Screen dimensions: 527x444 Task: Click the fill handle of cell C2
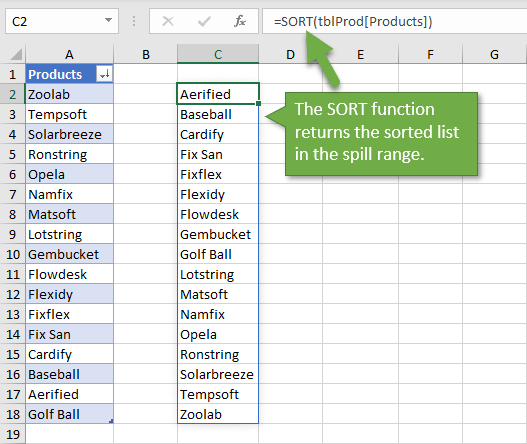pos(258,104)
